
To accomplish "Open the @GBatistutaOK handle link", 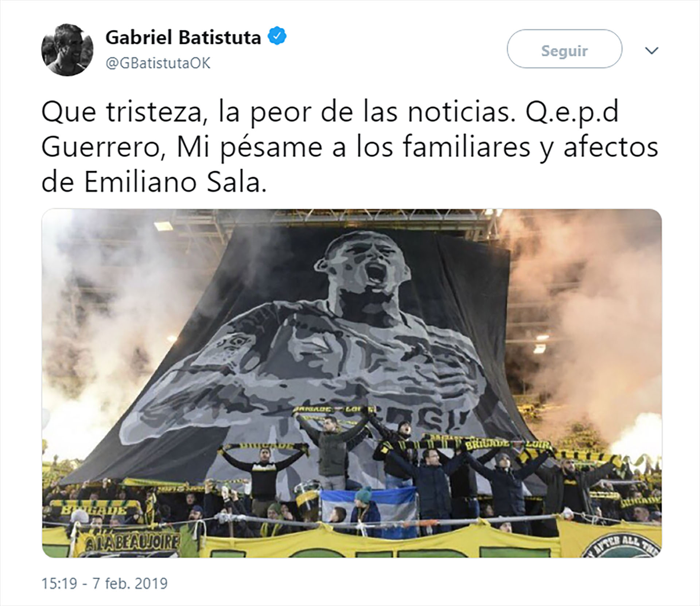I will click(x=158, y=63).
